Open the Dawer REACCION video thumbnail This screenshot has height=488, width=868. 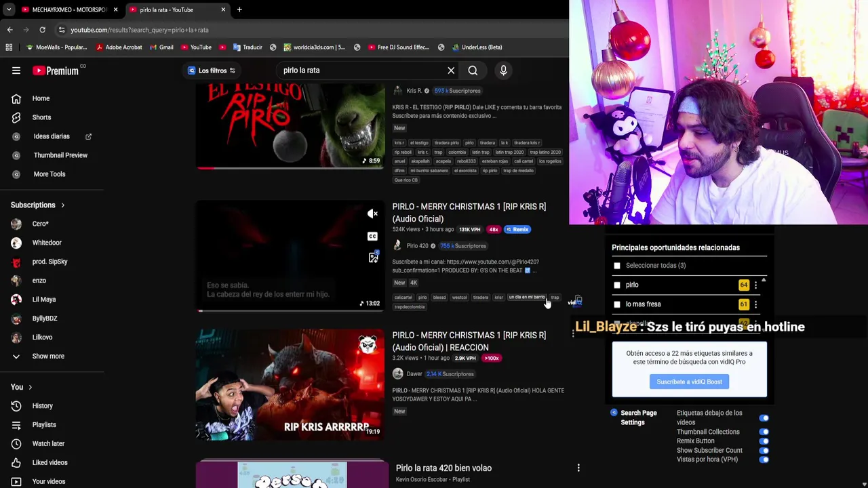(x=290, y=384)
